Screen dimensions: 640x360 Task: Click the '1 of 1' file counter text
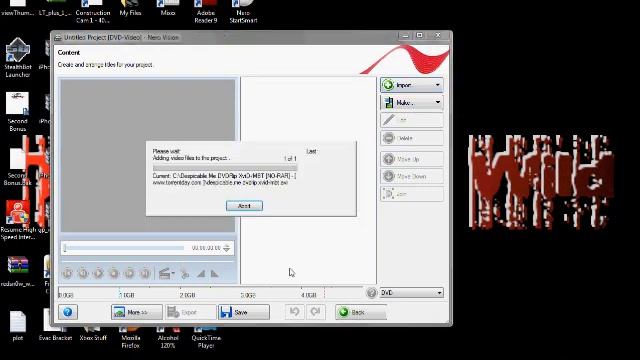[x=290, y=158]
